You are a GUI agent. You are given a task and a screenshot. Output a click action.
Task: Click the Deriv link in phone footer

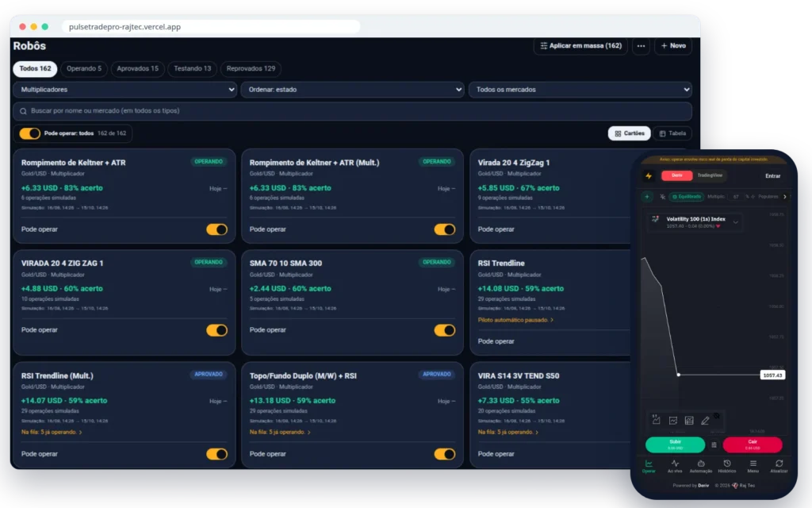point(703,486)
